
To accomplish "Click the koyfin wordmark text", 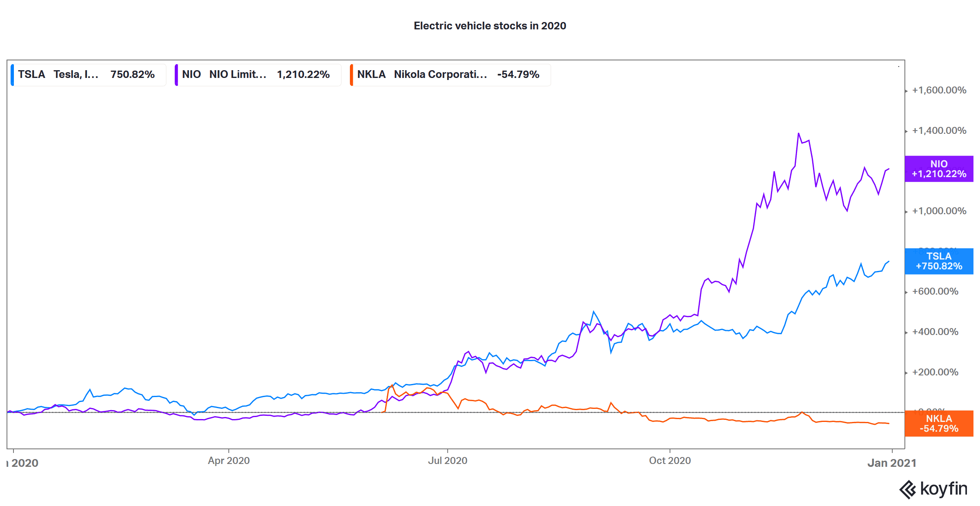I will [944, 489].
